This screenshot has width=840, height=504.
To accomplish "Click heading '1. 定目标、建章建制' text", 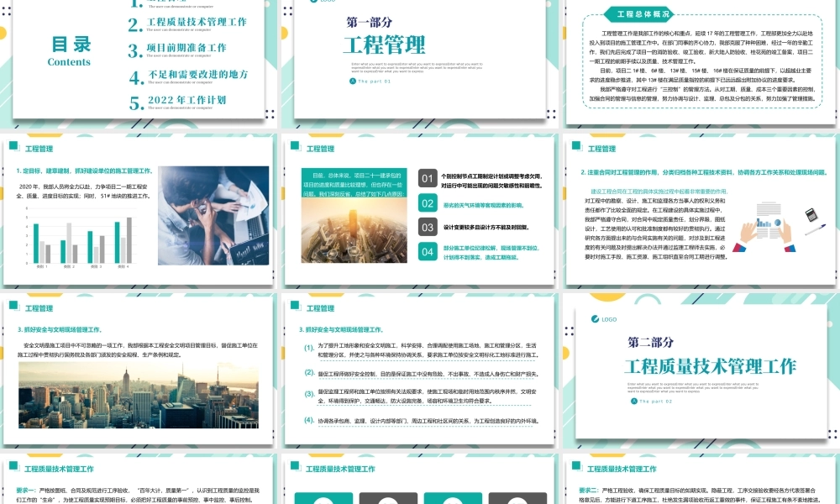I will pyautogui.click(x=84, y=171).
